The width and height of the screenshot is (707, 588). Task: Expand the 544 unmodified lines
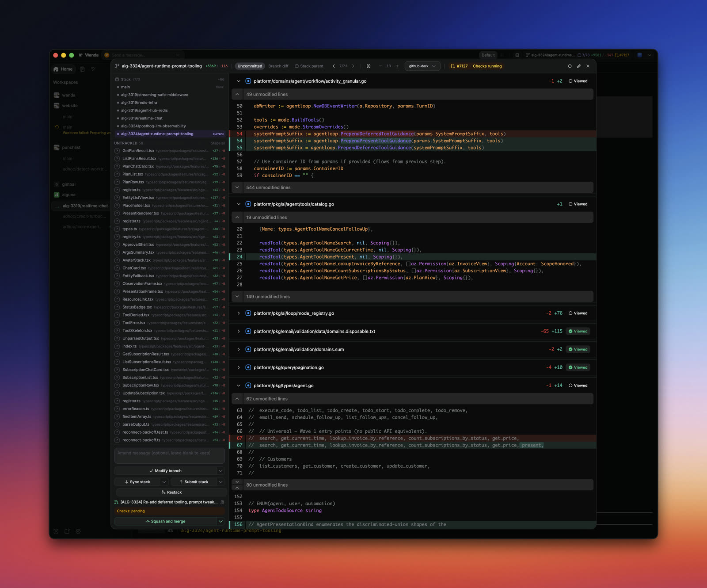(x=412, y=187)
